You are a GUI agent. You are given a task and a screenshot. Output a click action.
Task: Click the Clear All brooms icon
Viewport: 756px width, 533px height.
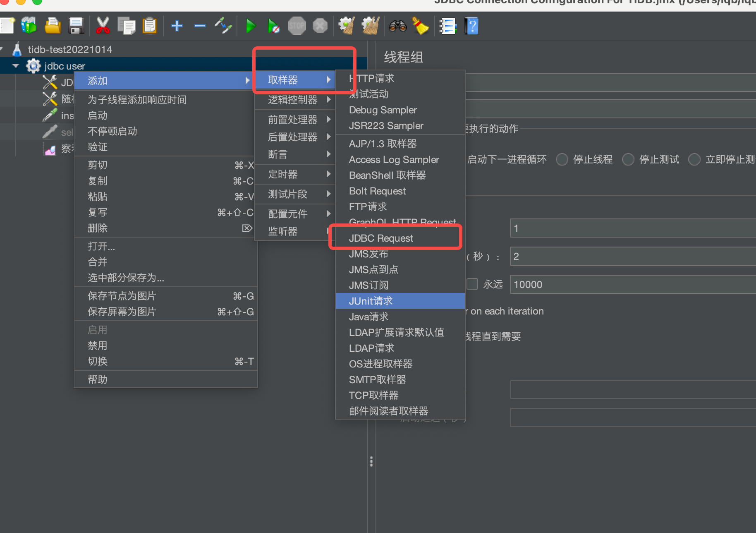(371, 26)
